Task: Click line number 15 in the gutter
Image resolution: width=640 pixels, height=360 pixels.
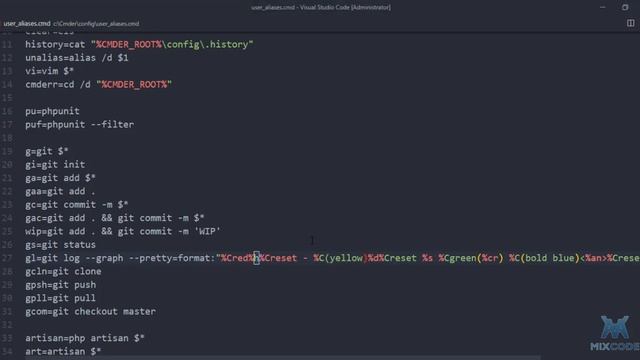Action: click(7, 98)
